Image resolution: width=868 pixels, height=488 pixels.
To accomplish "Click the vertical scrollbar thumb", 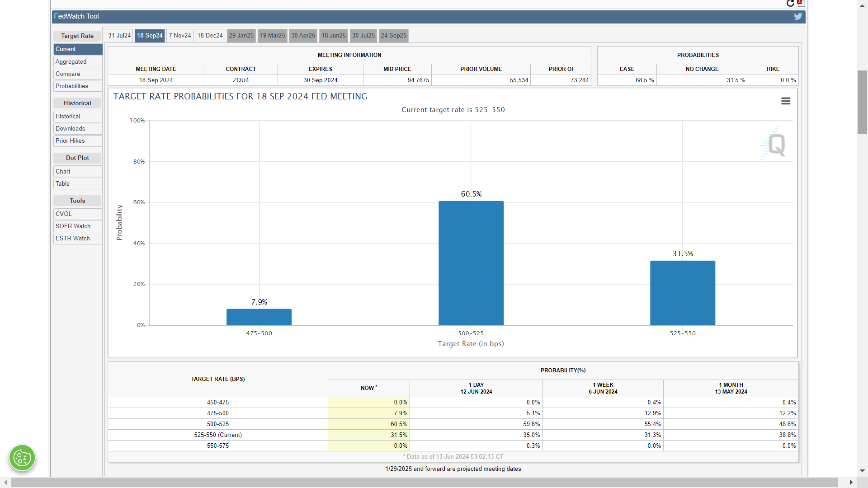I will point(862,102).
